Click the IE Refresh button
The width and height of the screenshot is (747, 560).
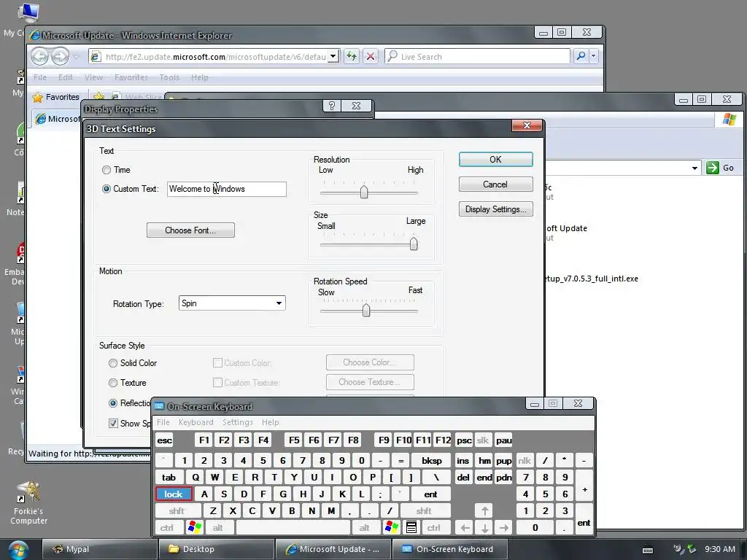[352, 57]
